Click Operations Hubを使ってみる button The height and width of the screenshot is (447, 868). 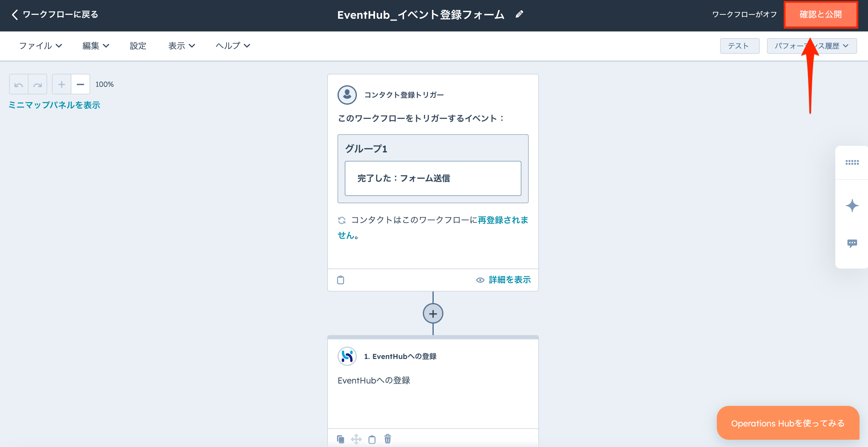tap(788, 423)
